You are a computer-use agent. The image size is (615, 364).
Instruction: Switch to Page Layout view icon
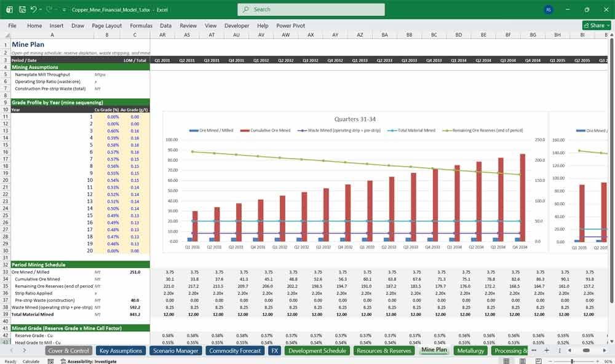pyautogui.click(x=522, y=361)
